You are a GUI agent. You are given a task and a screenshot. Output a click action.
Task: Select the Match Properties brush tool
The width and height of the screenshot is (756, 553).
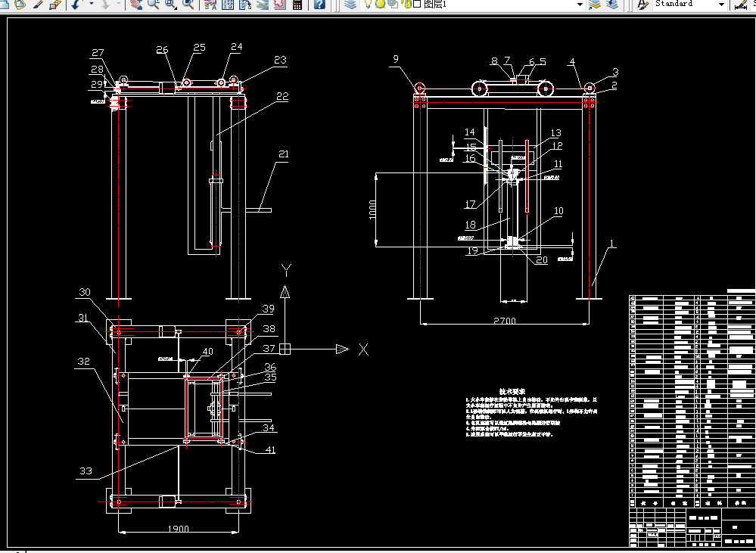[38, 5]
